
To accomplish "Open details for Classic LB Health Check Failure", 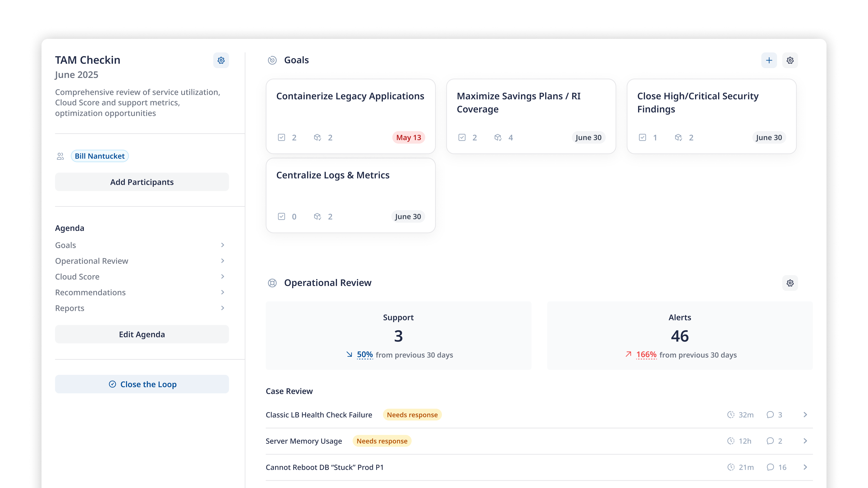I will [x=805, y=415].
